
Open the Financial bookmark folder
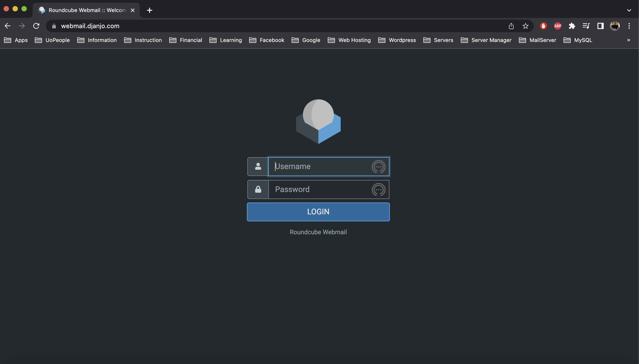pyautogui.click(x=186, y=40)
